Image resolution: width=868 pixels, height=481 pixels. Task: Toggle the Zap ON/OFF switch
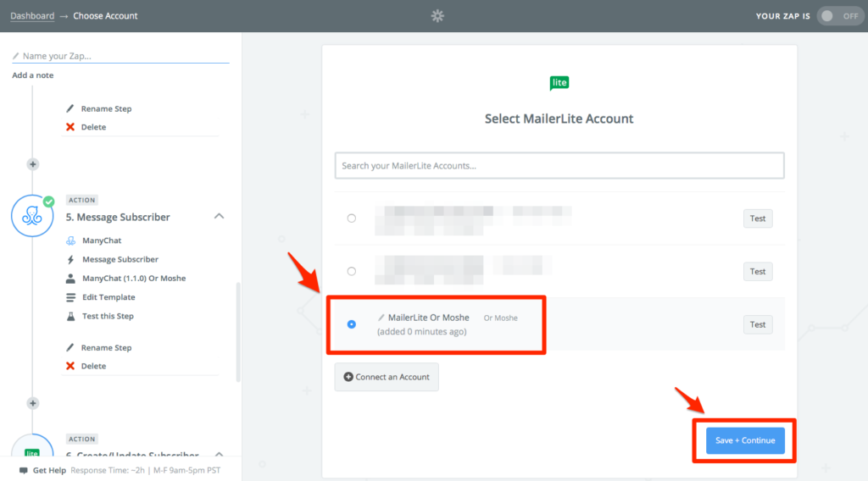840,16
